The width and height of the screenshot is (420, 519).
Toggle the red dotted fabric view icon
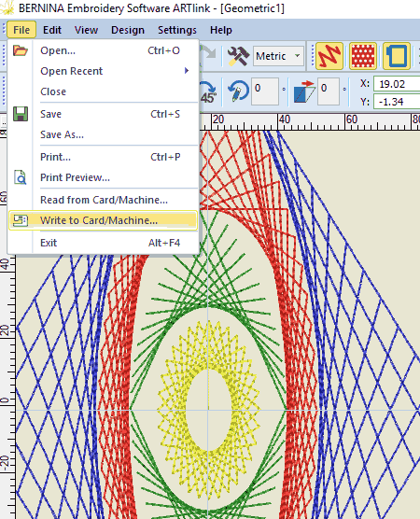363,56
